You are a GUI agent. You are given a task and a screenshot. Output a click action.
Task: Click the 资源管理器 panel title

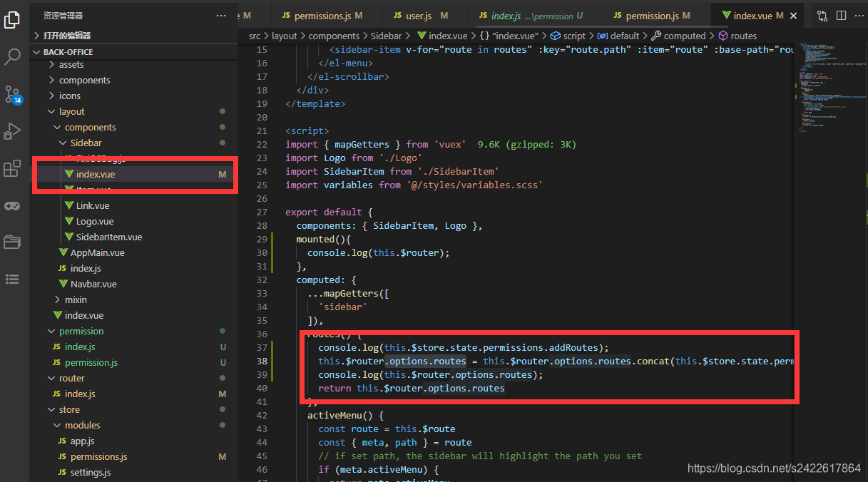pos(63,16)
